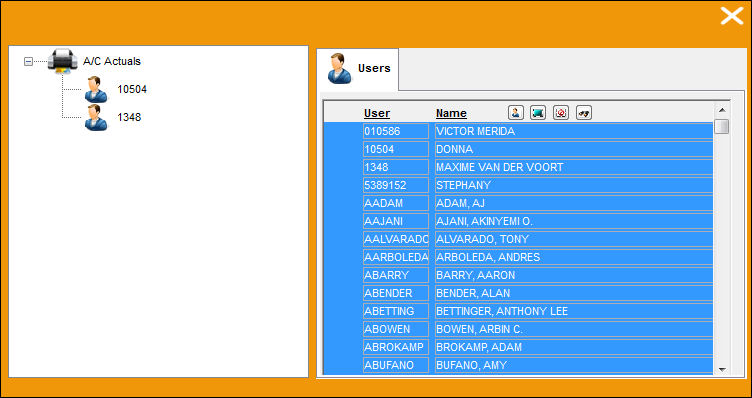Click the user icon next to 10504 in tree
The height and width of the screenshot is (398, 752).
(96, 89)
